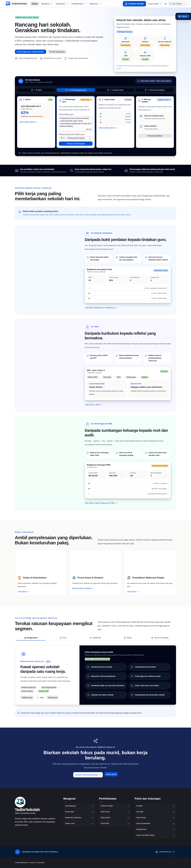Open the Akses Portal dropdown
The width and height of the screenshot is (191, 868).
[x=155, y=4]
